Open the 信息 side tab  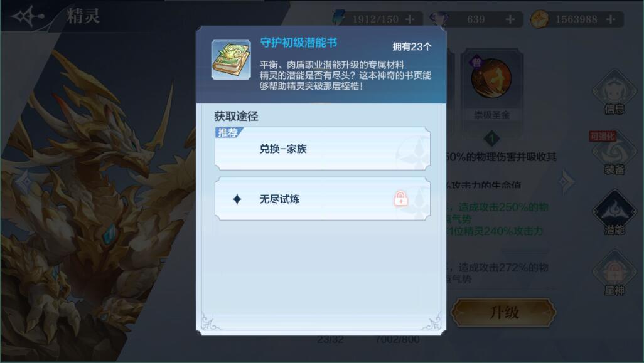coord(614,93)
